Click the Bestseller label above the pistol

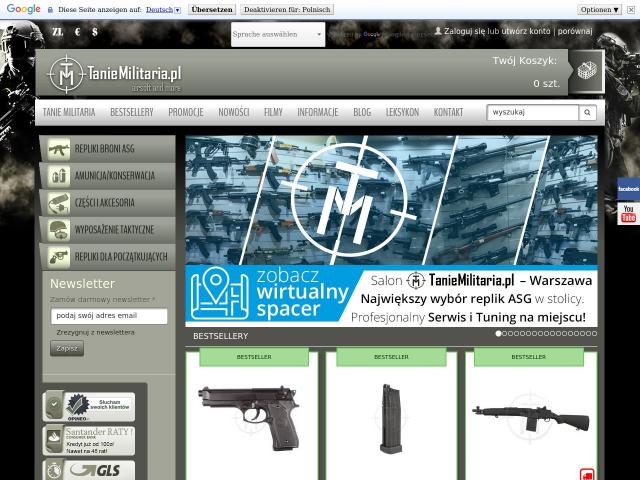[x=254, y=357]
